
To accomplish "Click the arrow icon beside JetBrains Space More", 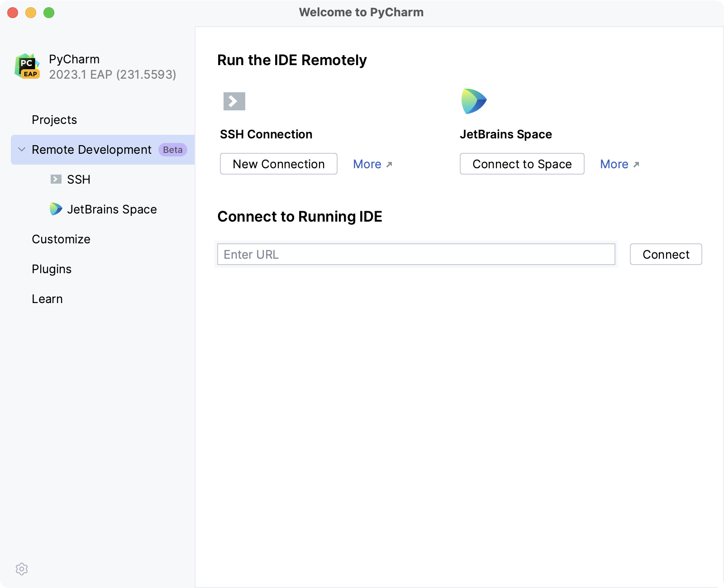I will [636, 165].
